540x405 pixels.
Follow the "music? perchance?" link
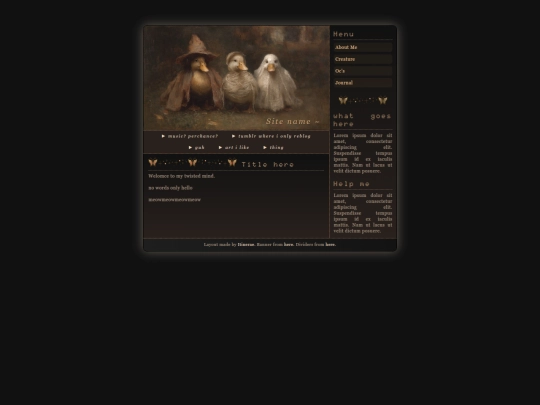(190, 136)
